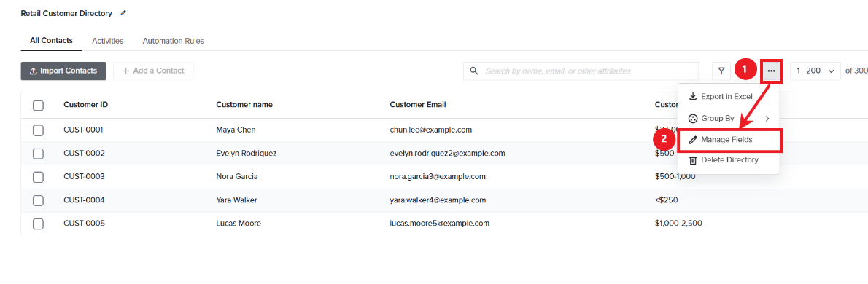
Task: Edit the Retail Customer Directory name pencil
Action: [123, 12]
